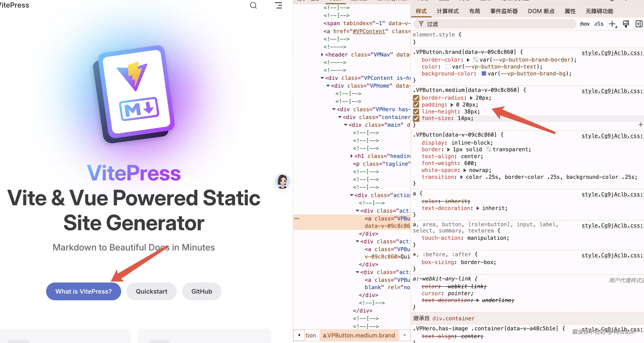This screenshot has height=343, width=644.
Task: Uncheck the padding property checkbox
Action: 416,105
